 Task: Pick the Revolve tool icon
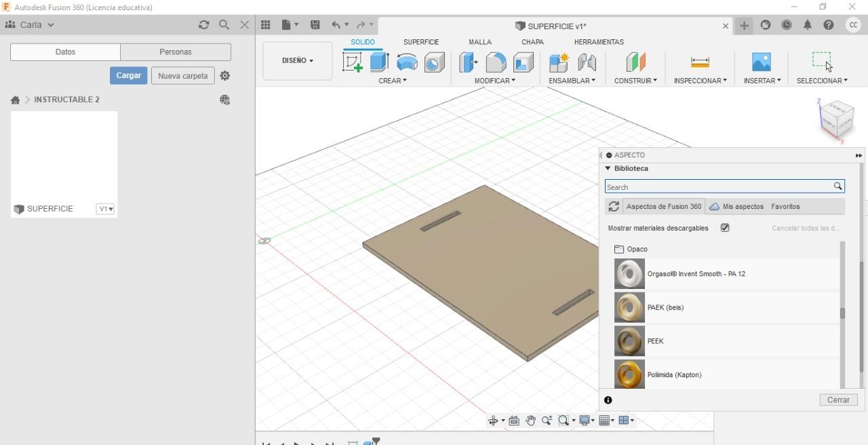click(x=407, y=62)
